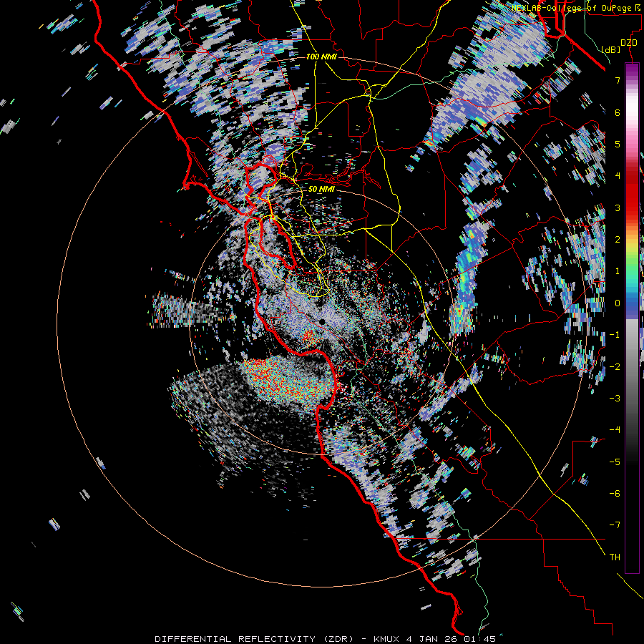The width and height of the screenshot is (644, 644).
Task: Click the "7" value on color scale
Action: [618, 80]
